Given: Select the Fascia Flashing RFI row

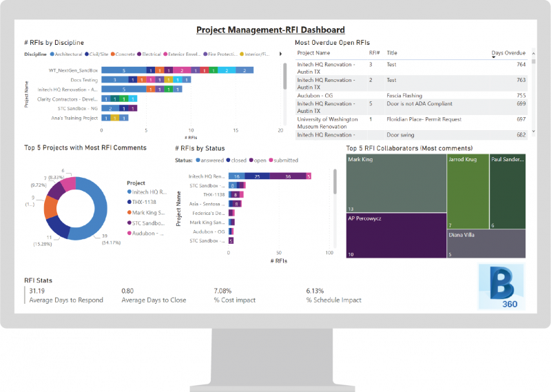Looking at the screenshot, I should (411, 95).
